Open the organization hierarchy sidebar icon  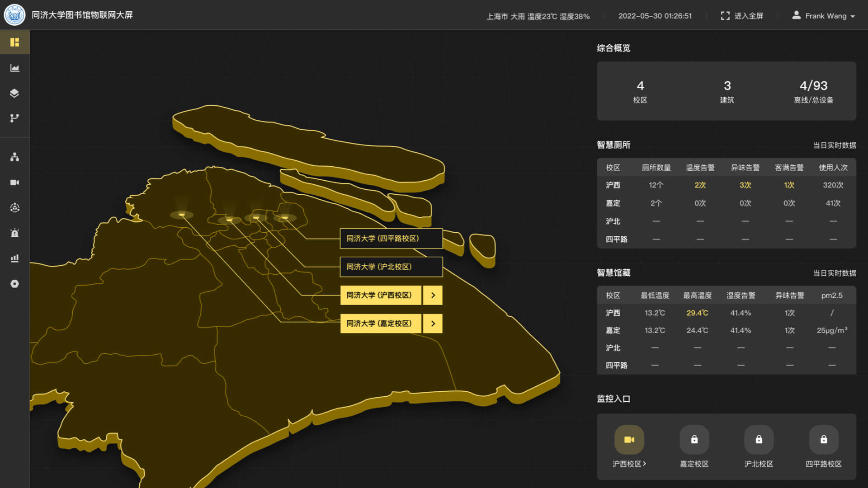[x=14, y=157]
